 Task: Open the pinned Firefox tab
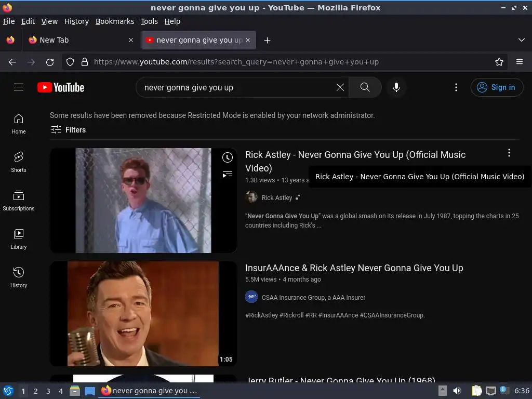tap(10, 40)
